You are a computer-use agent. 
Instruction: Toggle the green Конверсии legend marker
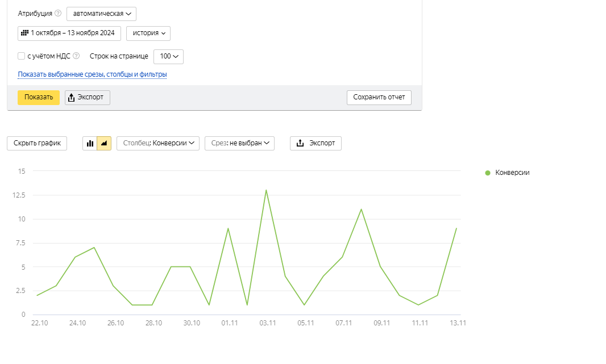point(488,173)
